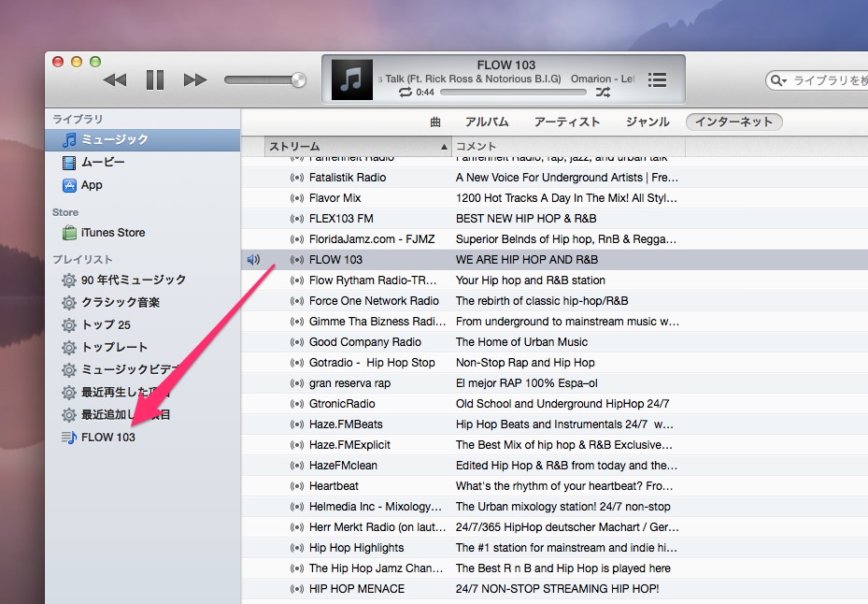Click the stream icon beside FloridaJamz.com

297,239
